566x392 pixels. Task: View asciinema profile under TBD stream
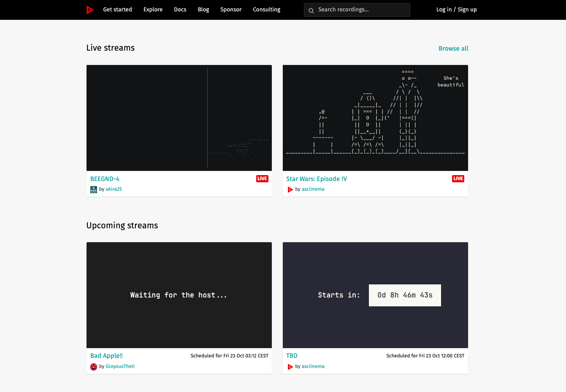[x=313, y=366]
